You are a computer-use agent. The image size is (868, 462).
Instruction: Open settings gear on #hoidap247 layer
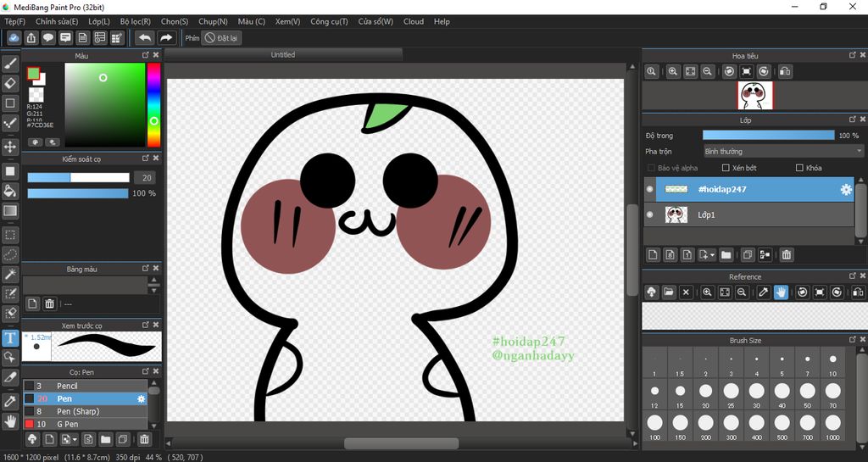pyautogui.click(x=846, y=189)
